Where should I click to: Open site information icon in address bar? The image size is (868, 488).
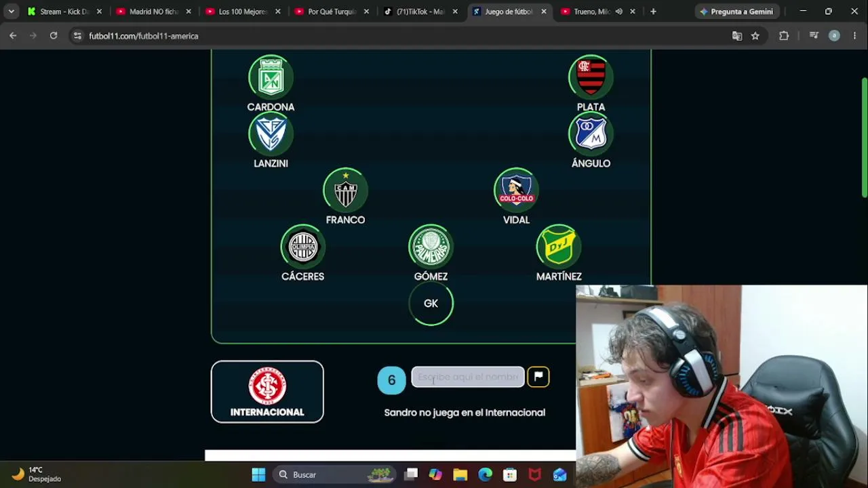click(77, 36)
